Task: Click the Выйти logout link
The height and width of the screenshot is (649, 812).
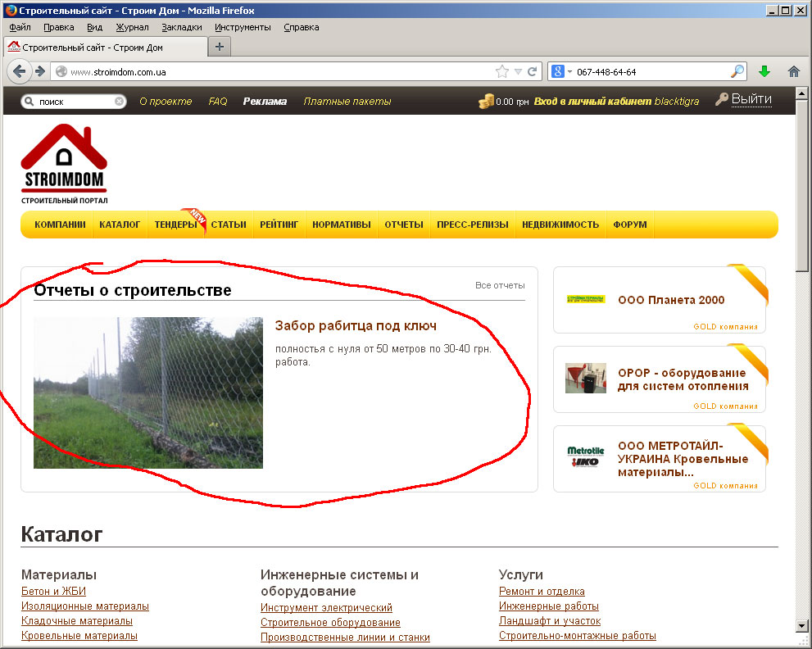Action: pos(751,99)
